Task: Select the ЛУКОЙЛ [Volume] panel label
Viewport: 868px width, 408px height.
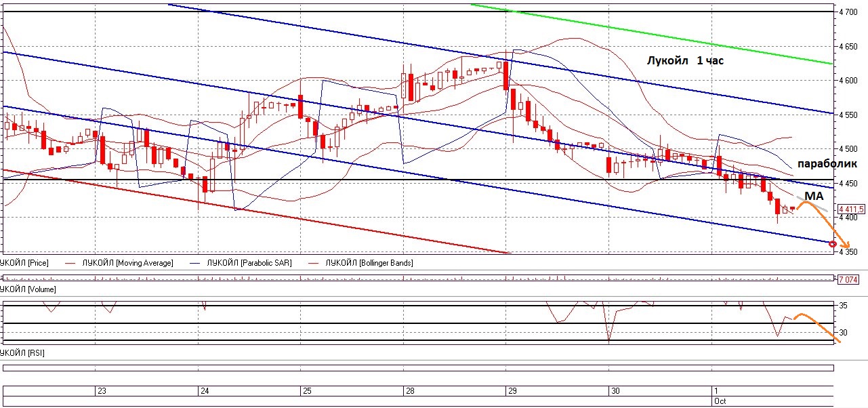Action: click(x=28, y=289)
